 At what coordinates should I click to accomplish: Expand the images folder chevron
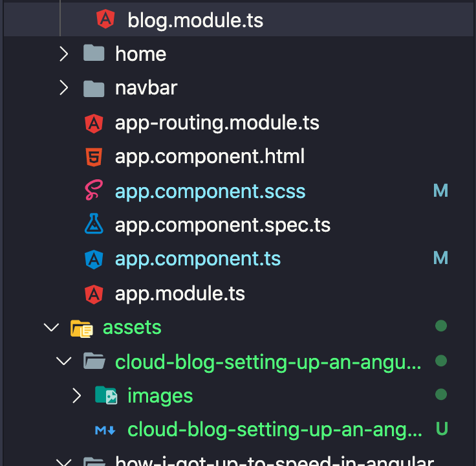click(76, 396)
